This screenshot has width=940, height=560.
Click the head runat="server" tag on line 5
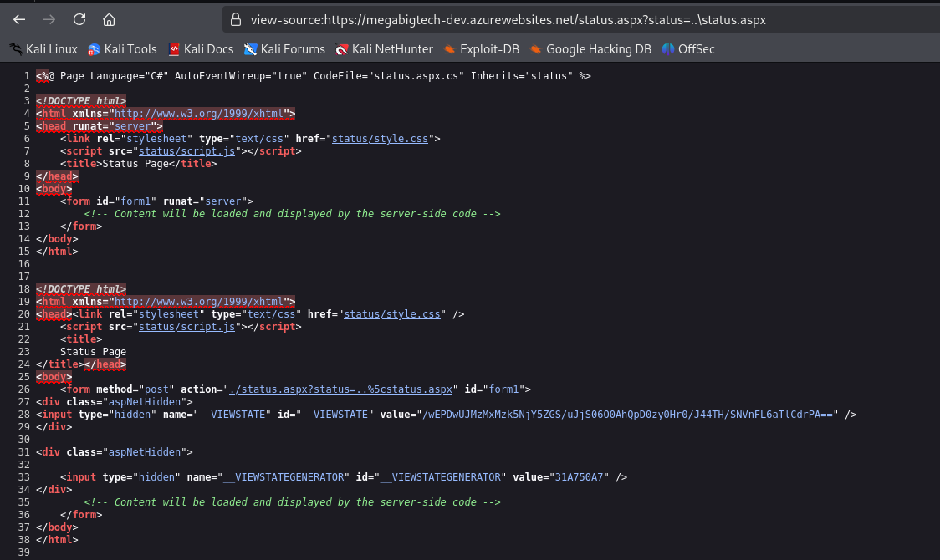click(100, 125)
